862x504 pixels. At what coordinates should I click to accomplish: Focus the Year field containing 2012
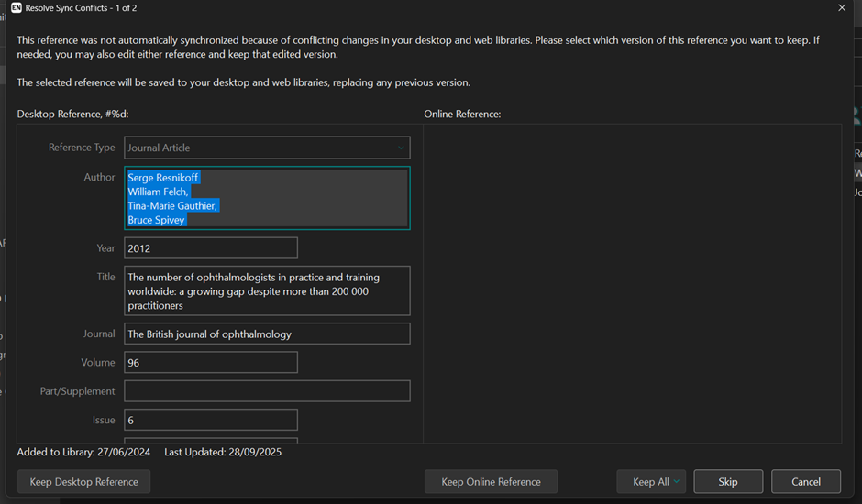click(x=211, y=248)
